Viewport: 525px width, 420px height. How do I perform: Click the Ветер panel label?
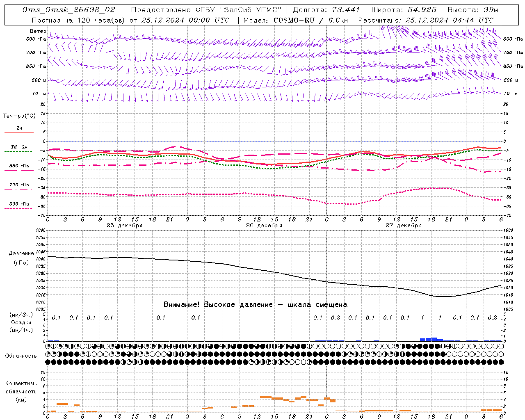click(x=38, y=31)
